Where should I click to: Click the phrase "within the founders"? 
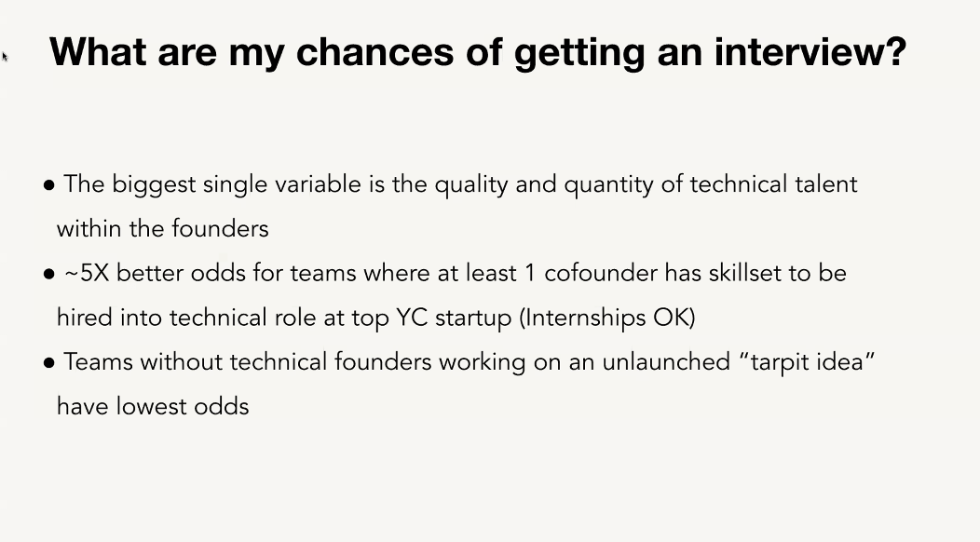point(162,229)
